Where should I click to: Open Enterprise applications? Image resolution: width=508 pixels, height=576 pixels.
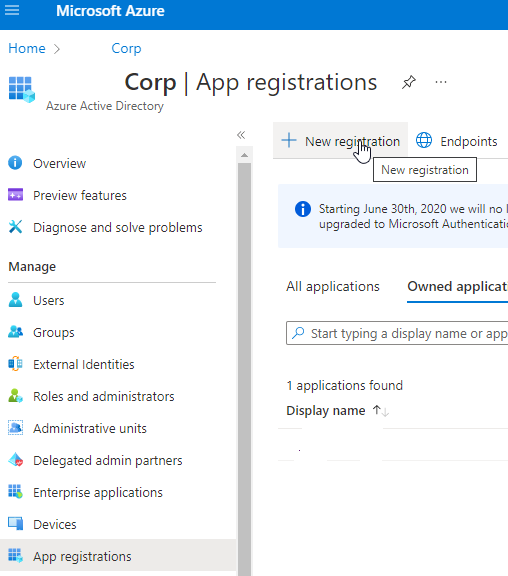[x=98, y=493]
